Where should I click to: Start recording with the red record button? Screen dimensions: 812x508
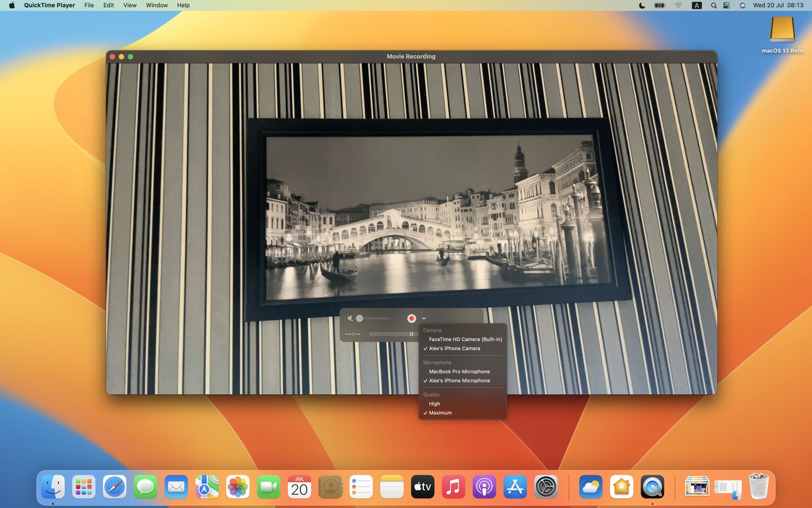click(411, 318)
